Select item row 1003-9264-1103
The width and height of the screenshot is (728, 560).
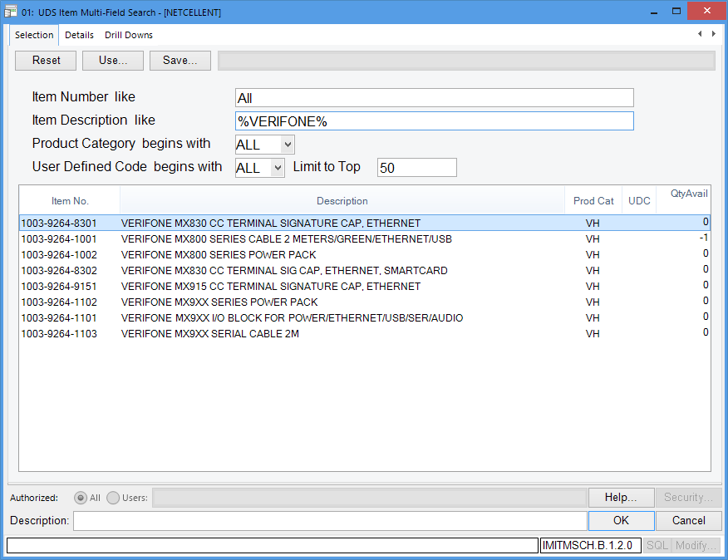point(365,333)
